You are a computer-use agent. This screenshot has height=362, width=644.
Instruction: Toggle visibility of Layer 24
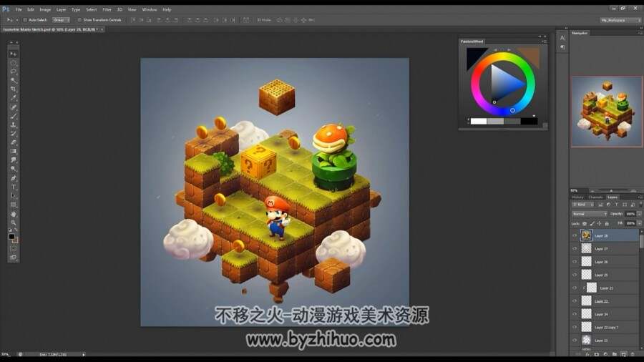[x=575, y=314]
